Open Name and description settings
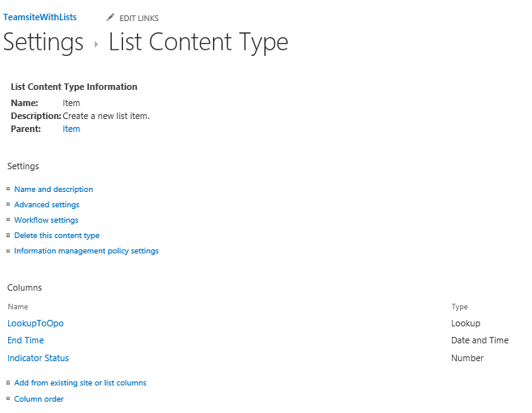Image resolution: width=532 pixels, height=413 pixels. [53, 189]
